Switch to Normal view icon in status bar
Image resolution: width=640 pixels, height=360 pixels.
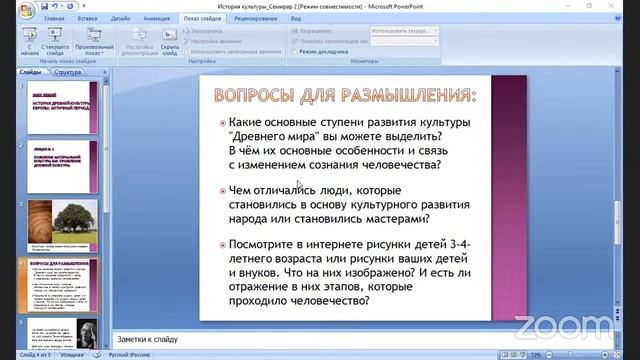[x=505, y=355]
